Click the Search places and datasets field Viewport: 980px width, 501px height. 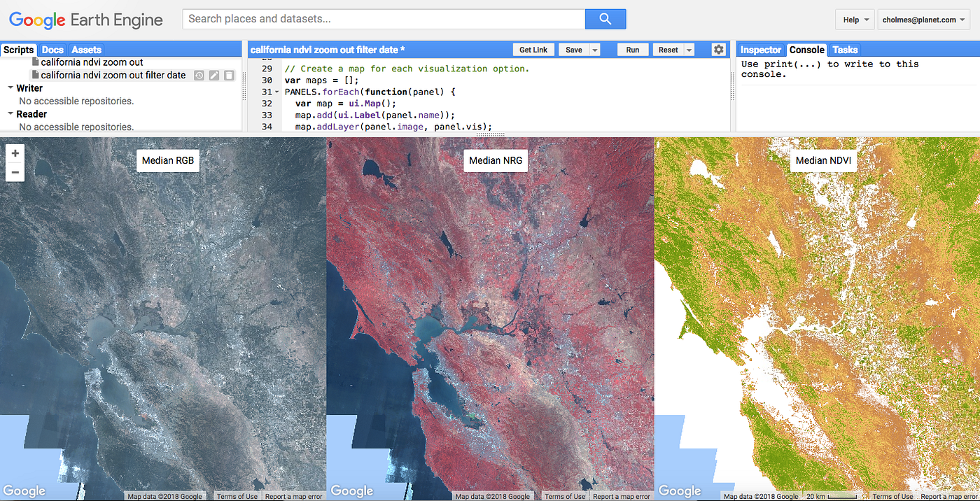point(384,19)
